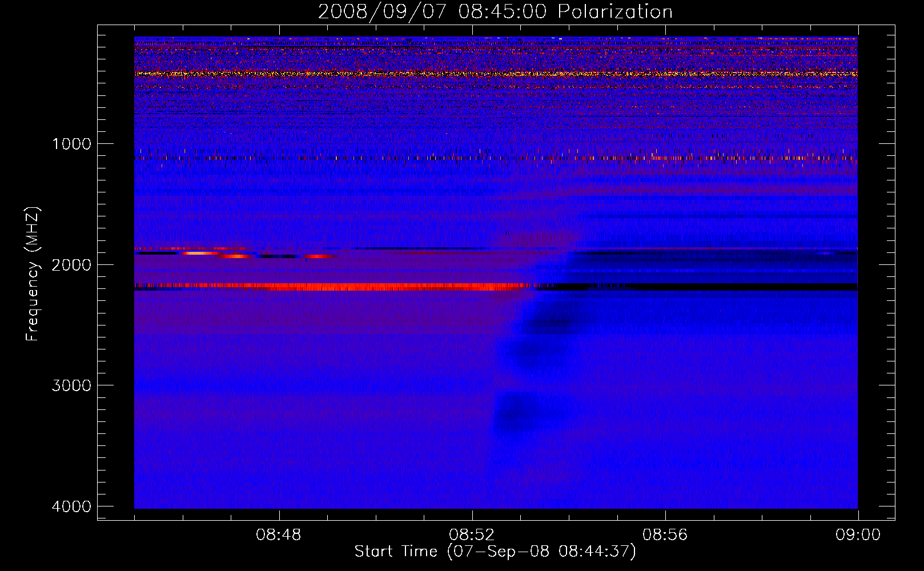The image size is (924, 571).
Task: Click the 08:52 time tick label
Action: tap(472, 535)
